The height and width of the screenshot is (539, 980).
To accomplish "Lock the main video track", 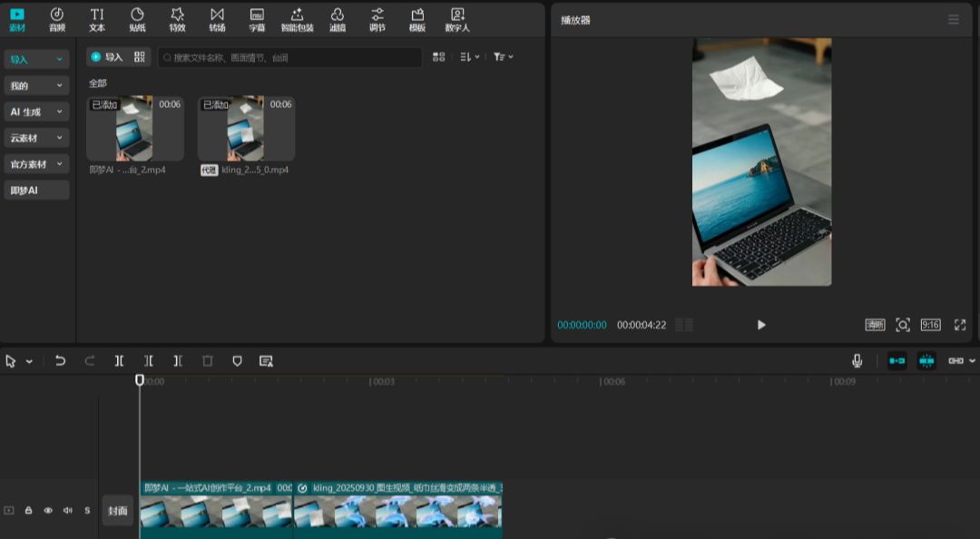I will click(28, 511).
